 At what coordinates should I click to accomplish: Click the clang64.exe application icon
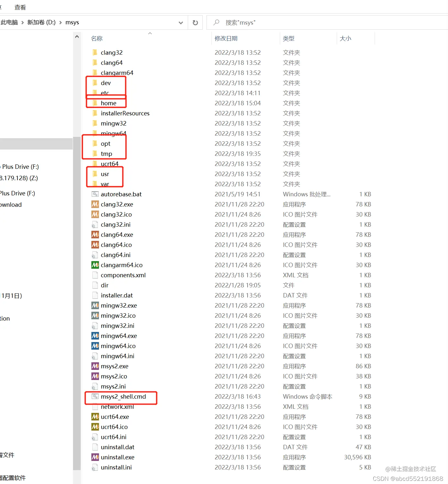point(95,235)
